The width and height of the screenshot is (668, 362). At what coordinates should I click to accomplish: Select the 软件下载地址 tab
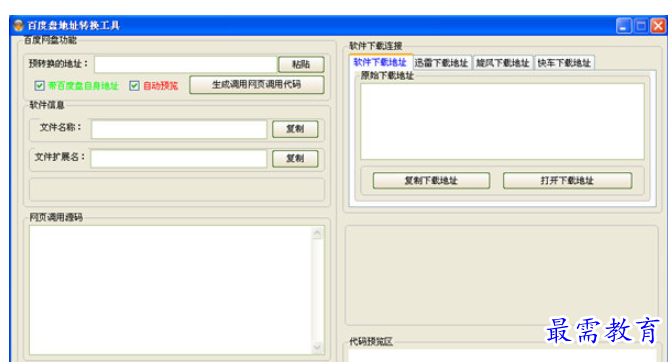click(380, 62)
